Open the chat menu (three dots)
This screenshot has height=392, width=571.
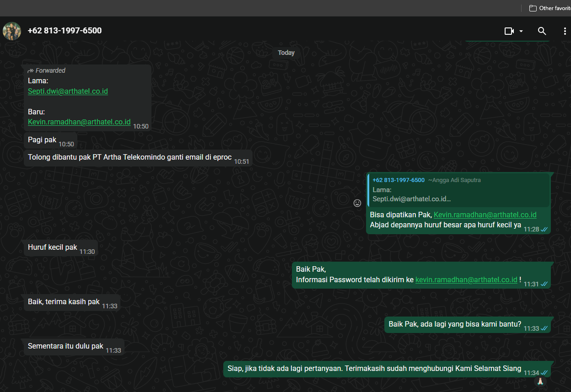pos(565,31)
